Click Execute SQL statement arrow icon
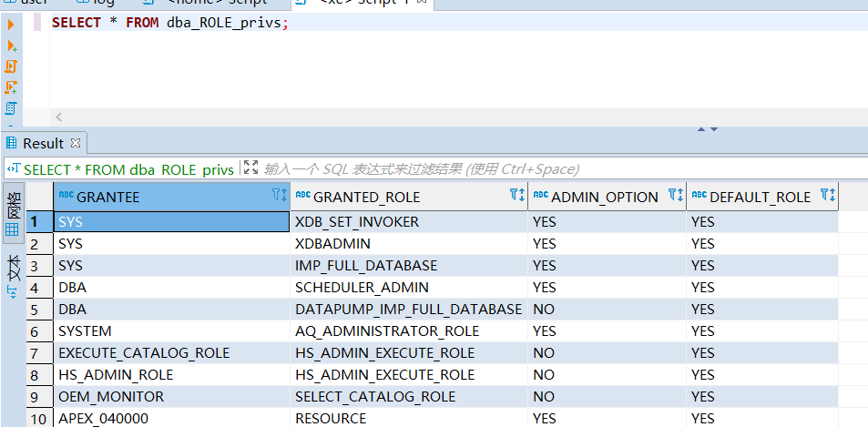Image resolution: width=868 pixels, height=427 pixels. [11, 25]
